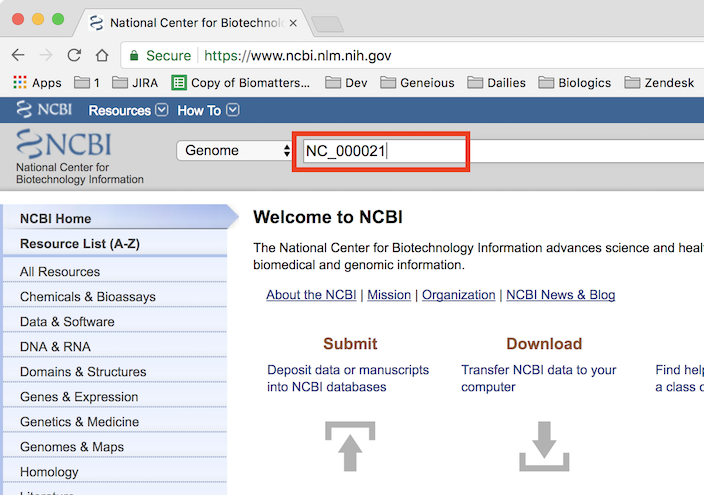Click Transfer NCBI data to your computer

coord(539,378)
